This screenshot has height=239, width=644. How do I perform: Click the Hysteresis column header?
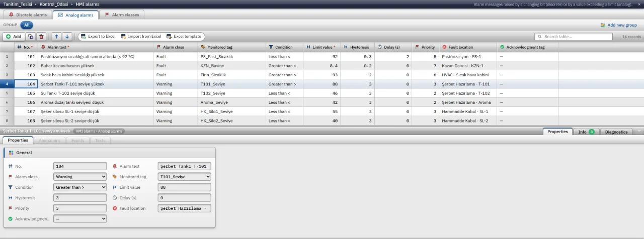click(x=357, y=47)
